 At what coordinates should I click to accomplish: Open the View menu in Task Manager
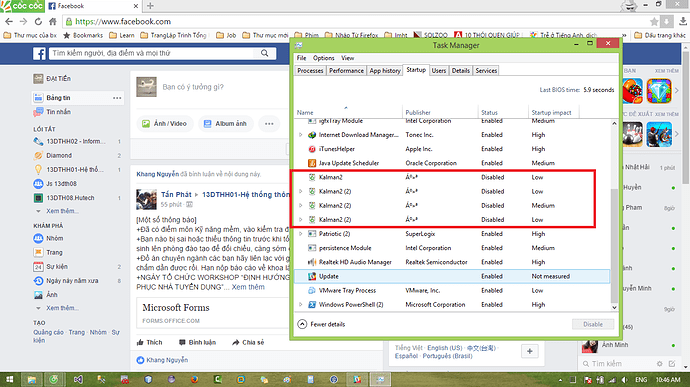click(348, 58)
